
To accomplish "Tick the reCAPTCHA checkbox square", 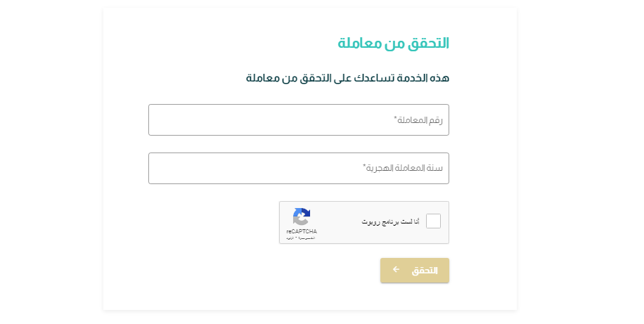I will pos(433,221).
